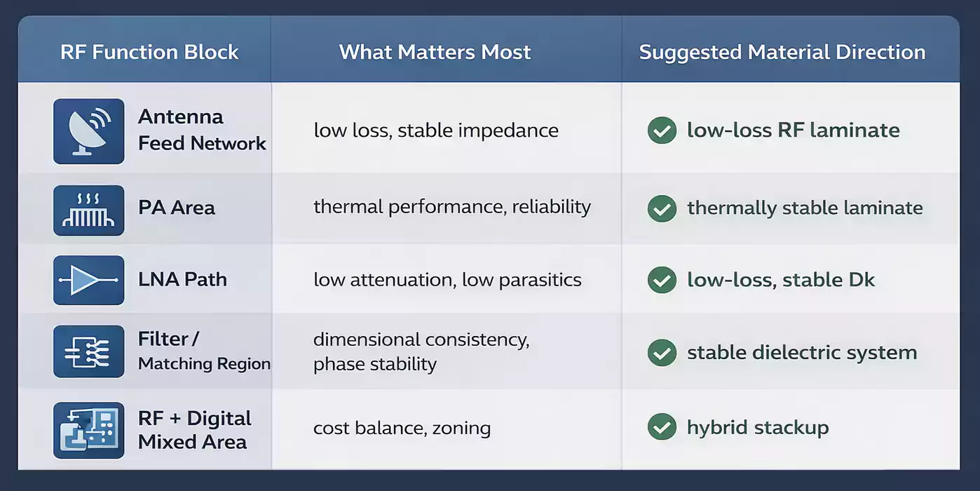
Task: Click the PA Area heat sink icon
Action: (x=89, y=210)
